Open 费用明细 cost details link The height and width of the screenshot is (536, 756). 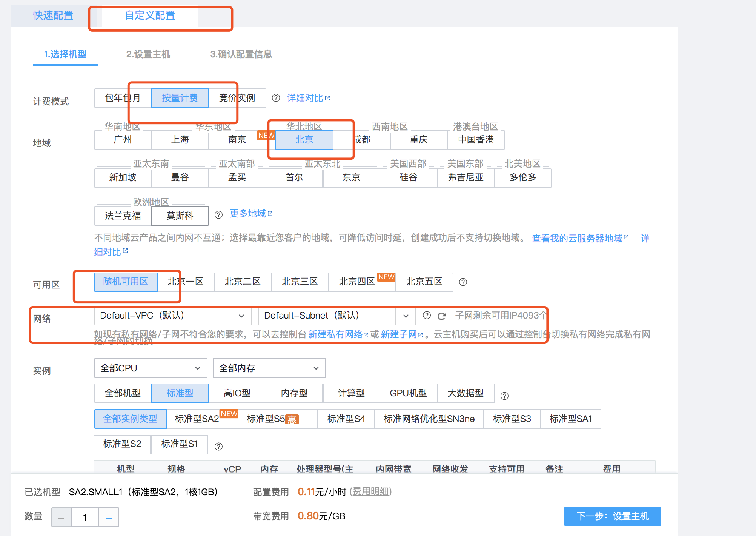[371, 492]
